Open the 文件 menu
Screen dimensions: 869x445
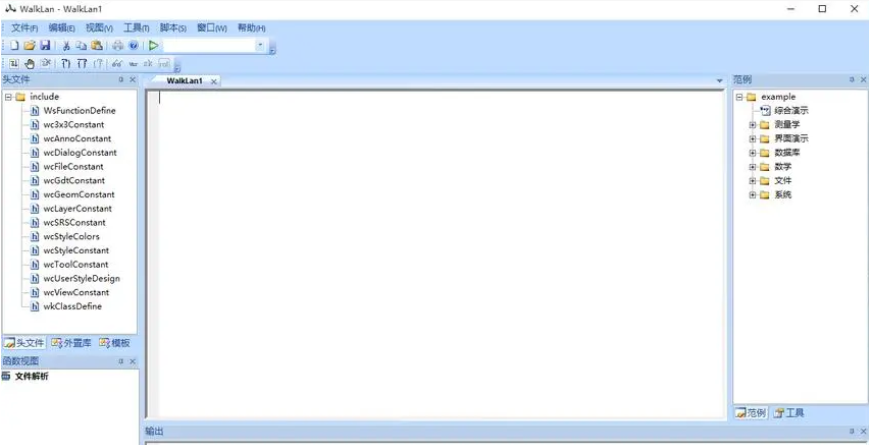(x=24, y=28)
